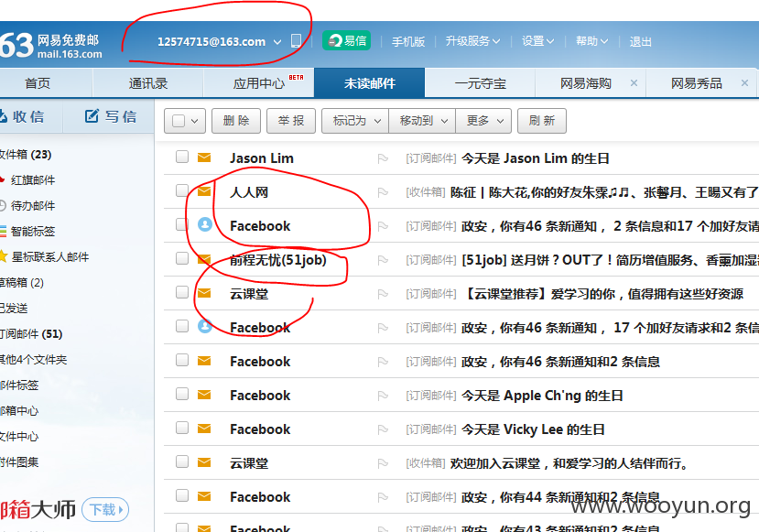Image resolution: width=759 pixels, height=532 pixels.
Task: Expand the account dropdown arrow next to 12574715@163.com
Action: tap(277, 42)
